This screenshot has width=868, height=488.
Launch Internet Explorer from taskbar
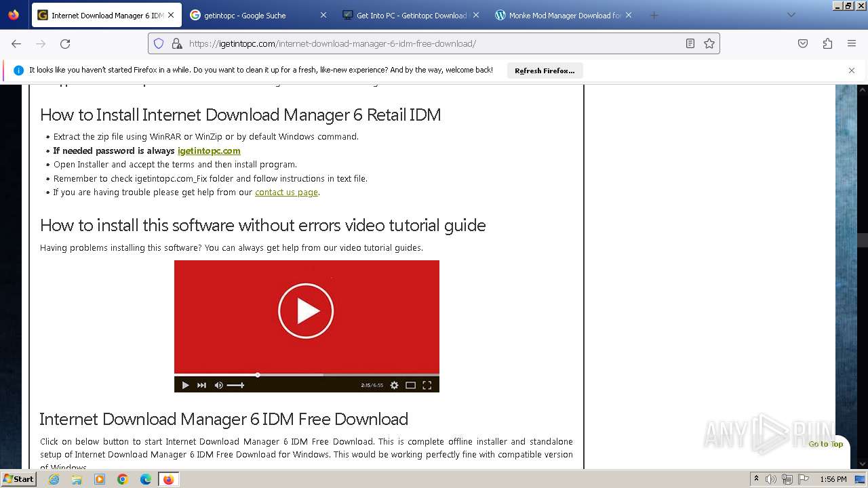(x=54, y=479)
